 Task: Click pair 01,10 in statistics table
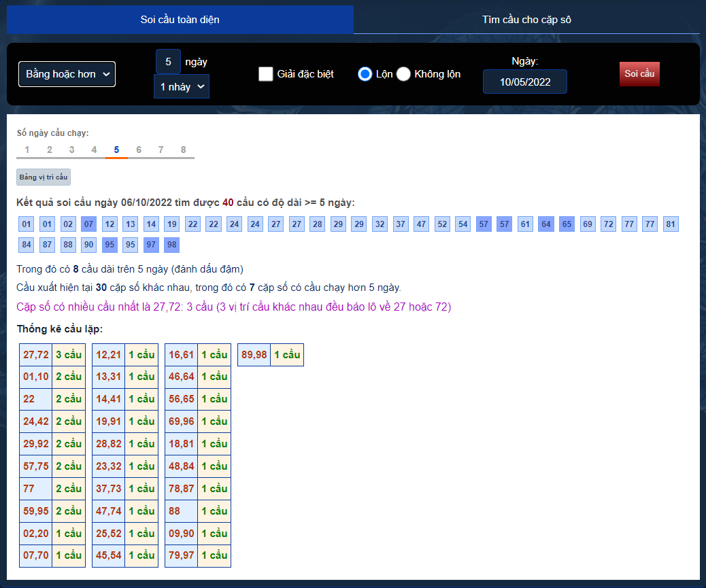(x=36, y=377)
